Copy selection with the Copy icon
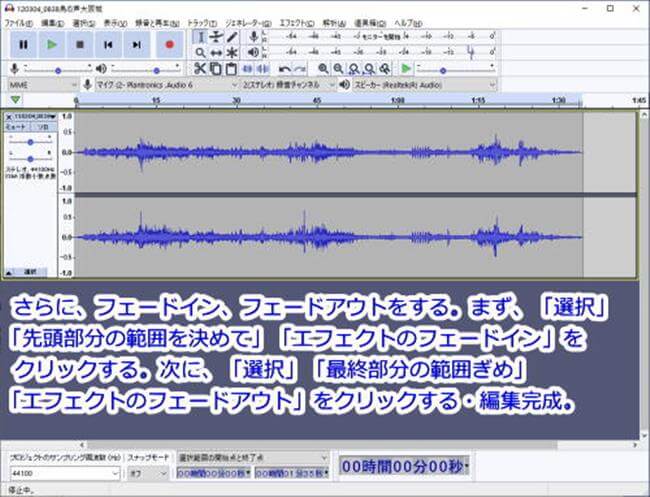The width and height of the screenshot is (650, 497). (216, 68)
